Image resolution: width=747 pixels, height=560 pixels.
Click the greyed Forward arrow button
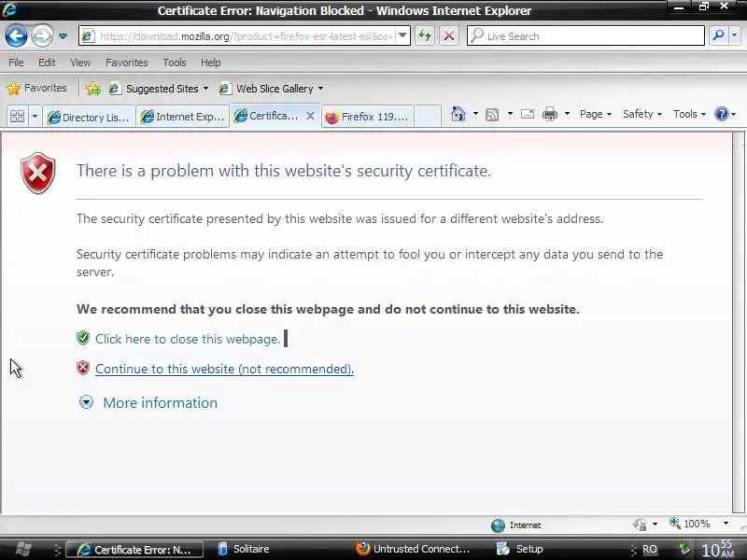pos(42,36)
